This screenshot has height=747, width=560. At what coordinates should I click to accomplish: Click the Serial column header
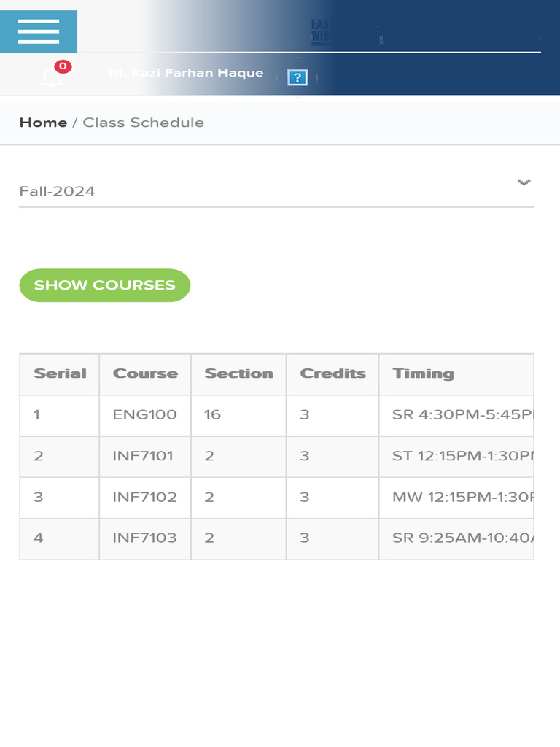point(60,373)
